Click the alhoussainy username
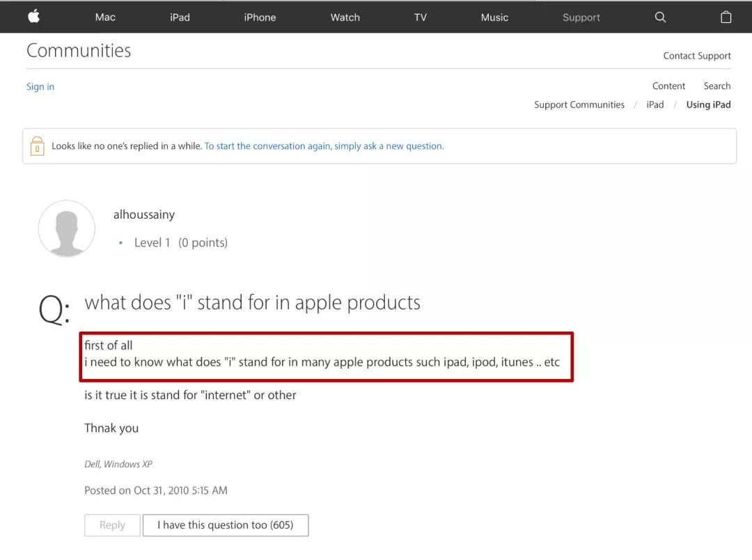The height and width of the screenshot is (560, 752). [144, 215]
